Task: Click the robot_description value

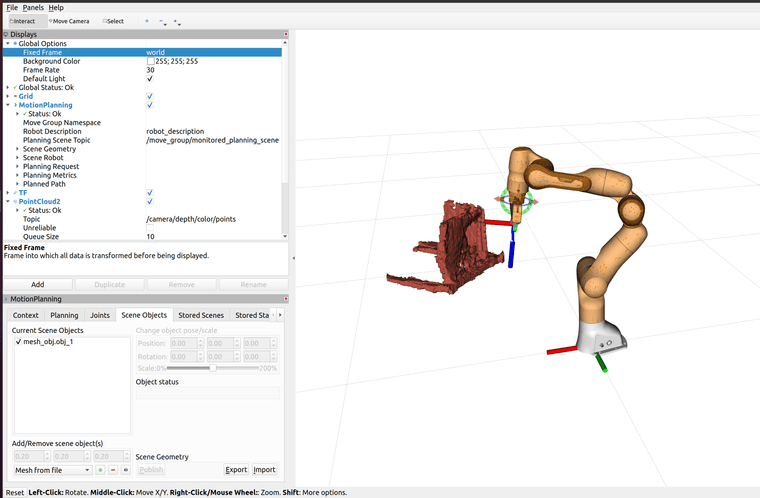Action: 175,131
